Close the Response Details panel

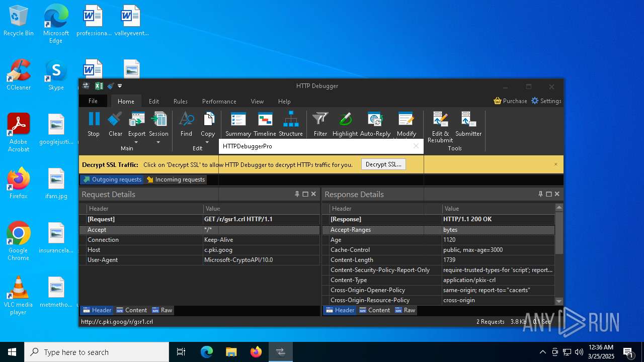tap(557, 194)
